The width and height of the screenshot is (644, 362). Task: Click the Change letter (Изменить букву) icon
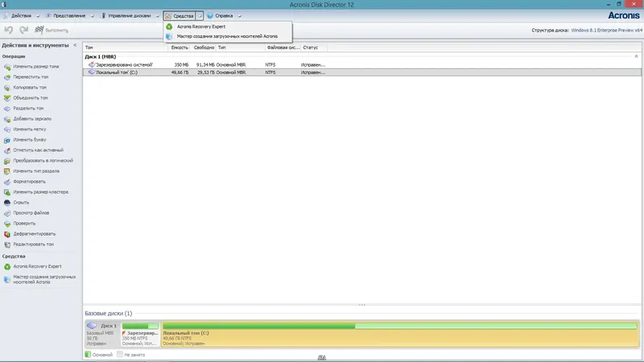(x=7, y=140)
